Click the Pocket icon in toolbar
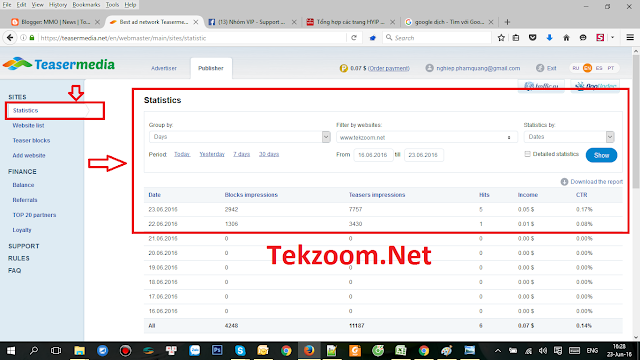This screenshot has width=640, height=360. point(533,38)
